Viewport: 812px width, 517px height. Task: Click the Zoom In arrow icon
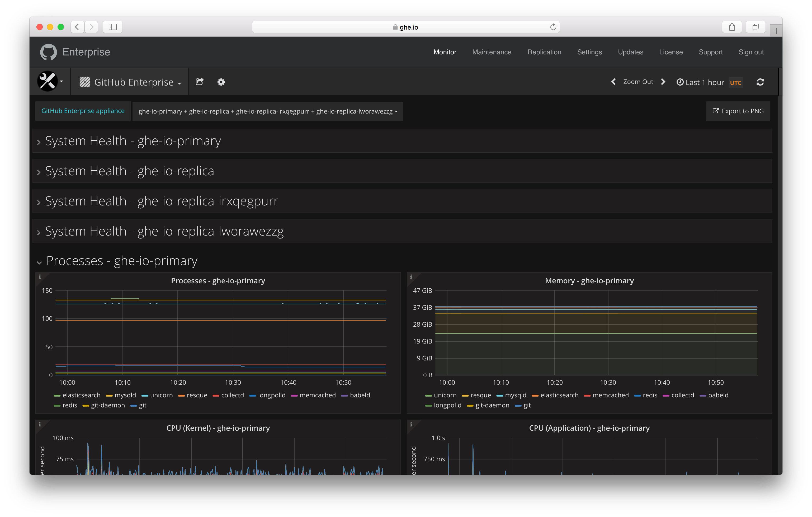coord(664,82)
